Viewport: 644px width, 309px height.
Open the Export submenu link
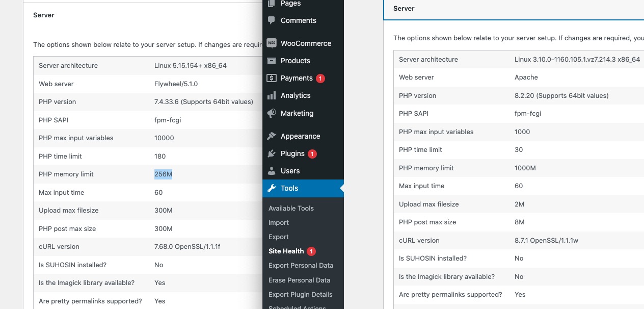(x=279, y=237)
